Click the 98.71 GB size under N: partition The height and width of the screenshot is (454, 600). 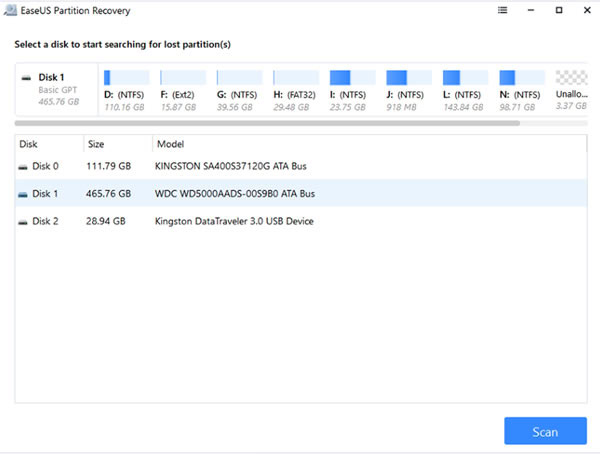point(517,107)
